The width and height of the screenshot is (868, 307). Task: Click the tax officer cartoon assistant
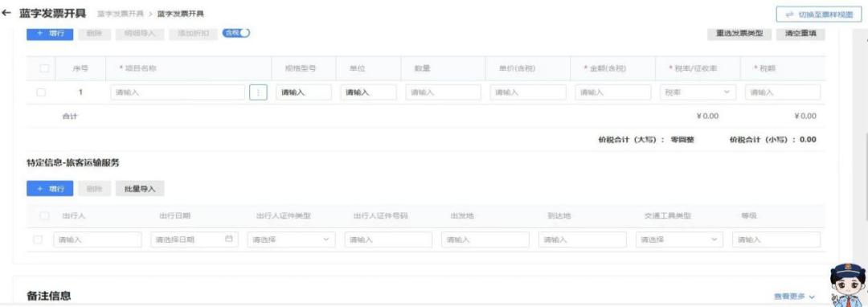click(848, 284)
